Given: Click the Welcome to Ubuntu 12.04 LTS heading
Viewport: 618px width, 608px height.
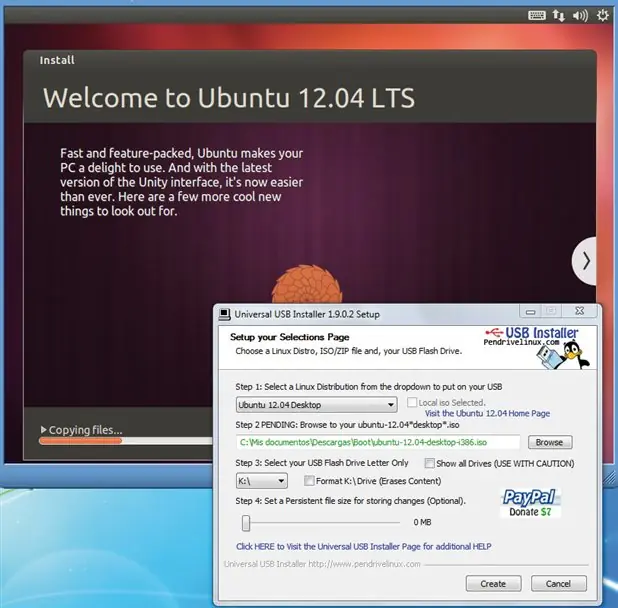Looking at the screenshot, I should [229, 98].
